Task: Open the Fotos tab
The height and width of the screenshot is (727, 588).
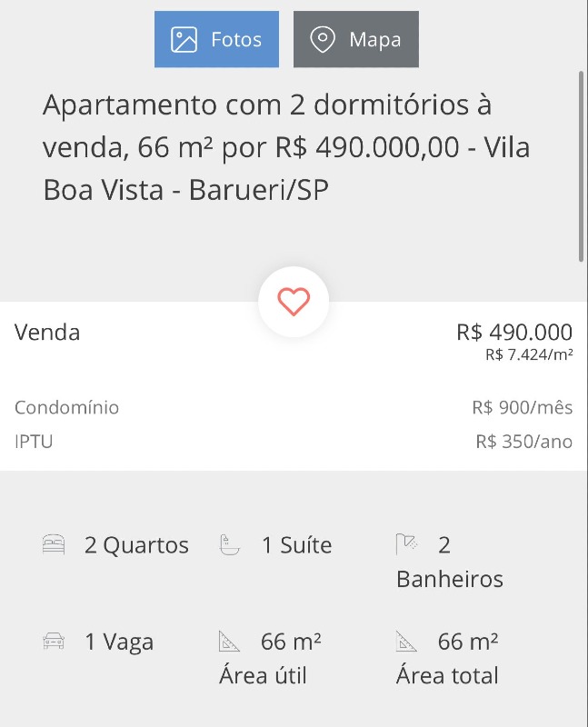Action: coord(216,39)
